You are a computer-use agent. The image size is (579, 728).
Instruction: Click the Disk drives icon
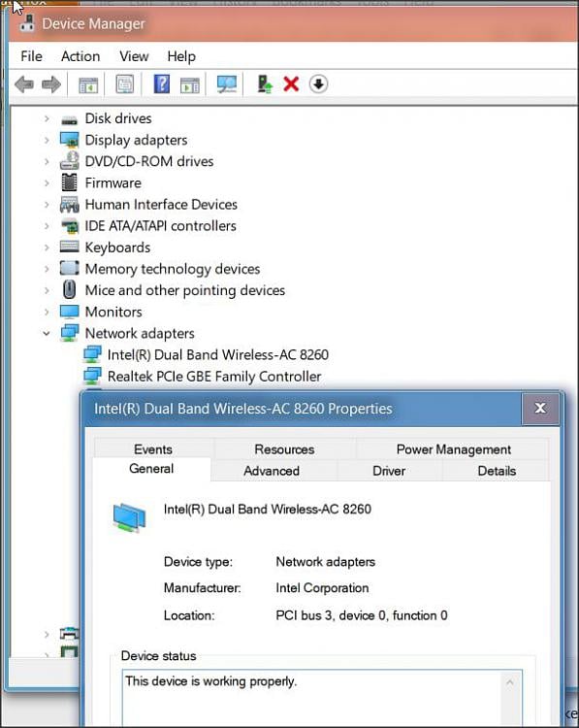pos(70,119)
